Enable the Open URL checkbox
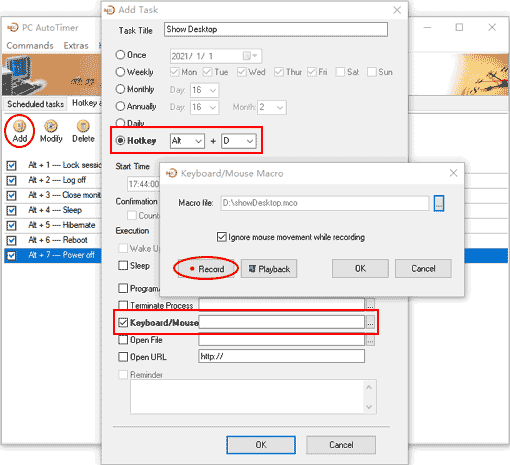This screenshot has height=465, width=510. click(123, 357)
